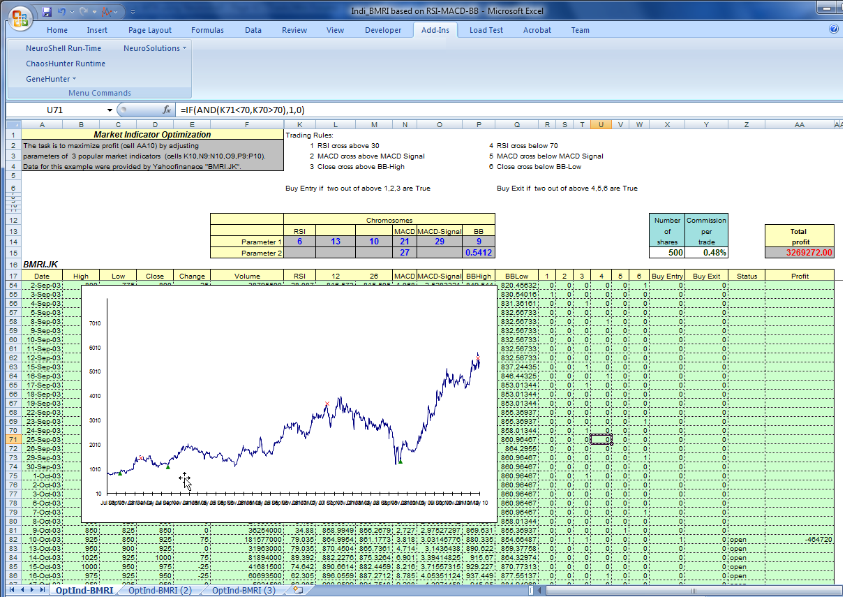Select column U header
868x597 pixels.
pyautogui.click(x=601, y=124)
